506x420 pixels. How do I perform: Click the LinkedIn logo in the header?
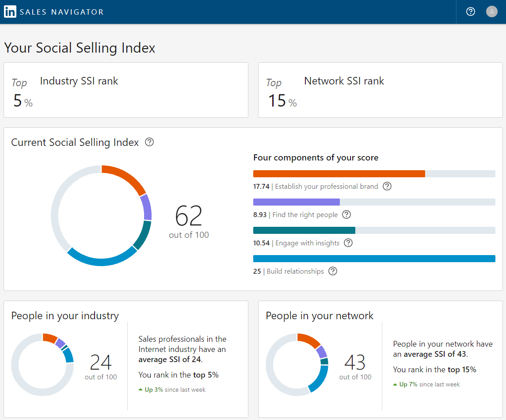point(10,11)
